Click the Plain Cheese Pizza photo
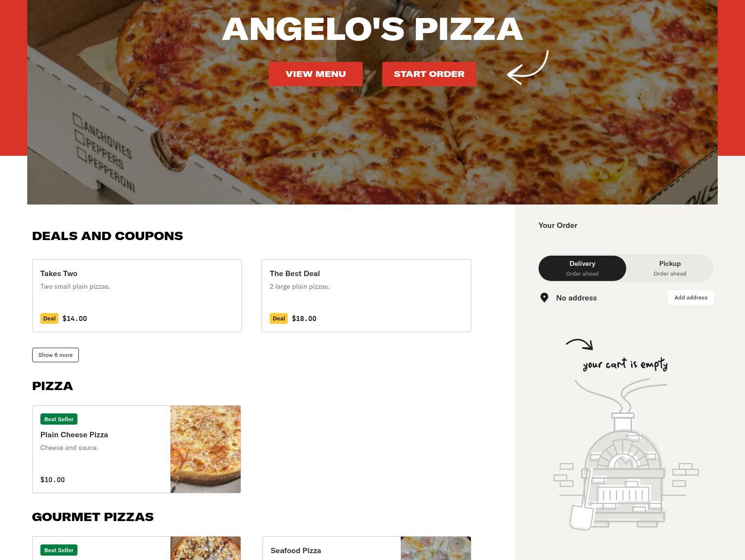 205,449
